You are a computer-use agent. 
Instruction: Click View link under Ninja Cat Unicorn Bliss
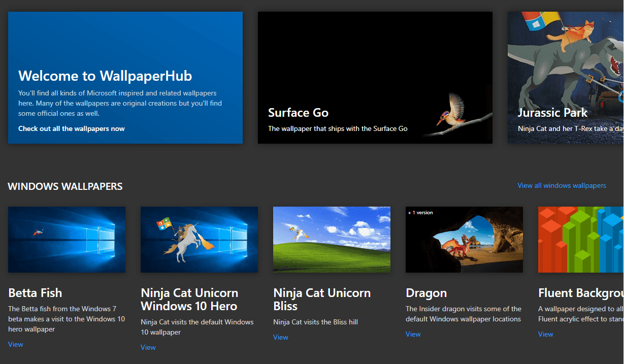(281, 337)
